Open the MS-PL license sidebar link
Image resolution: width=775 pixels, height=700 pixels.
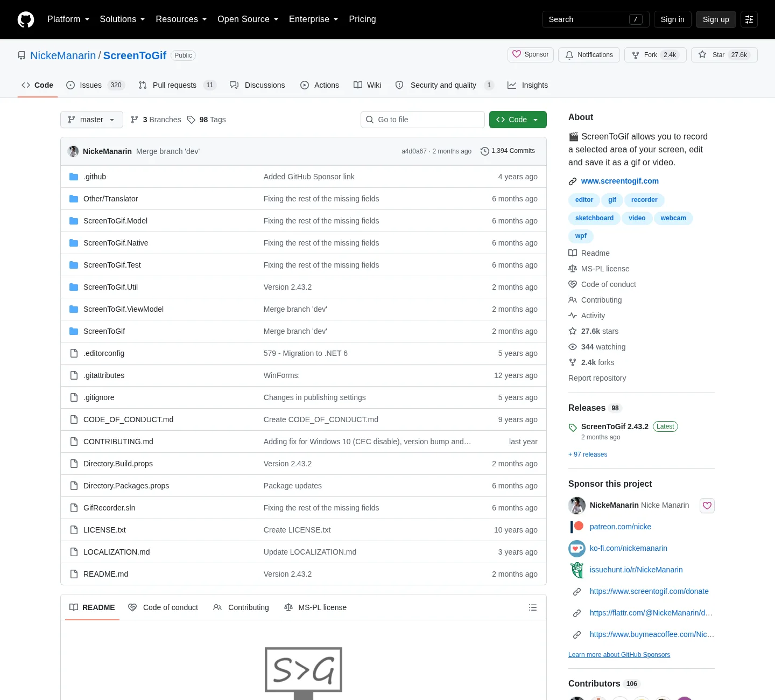599,269
